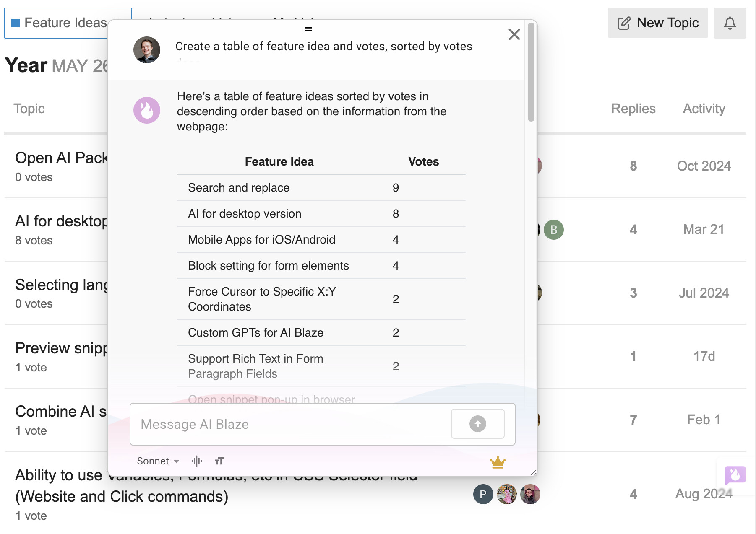Click the AI Blaze flame avatar
Image resolution: width=756 pixels, height=534 pixels.
pos(147,110)
